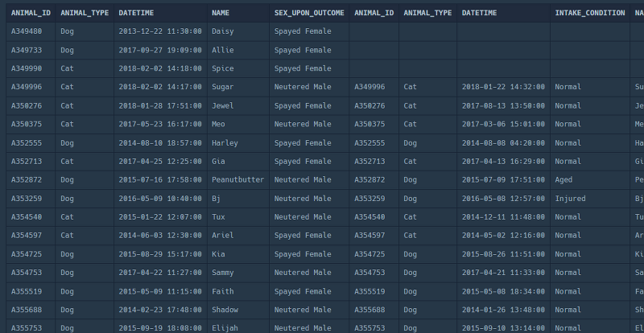644x333 pixels.
Task: Click animal ID cell A349990
Action: (27, 68)
